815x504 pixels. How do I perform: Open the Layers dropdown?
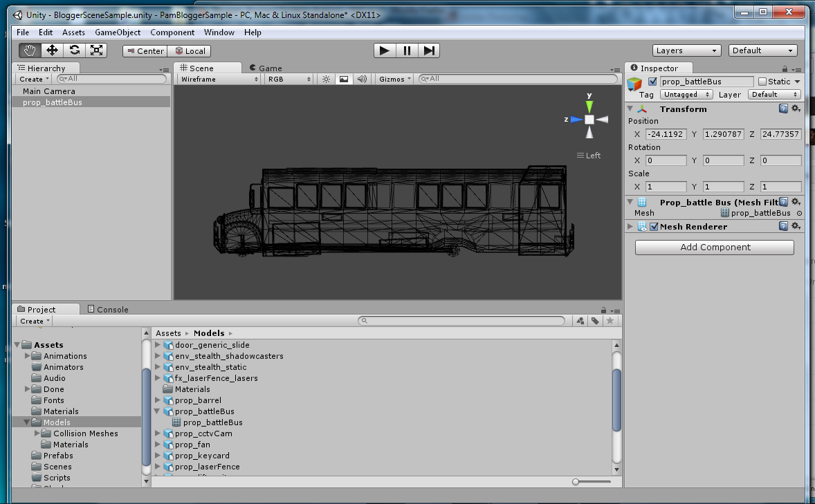click(x=686, y=50)
